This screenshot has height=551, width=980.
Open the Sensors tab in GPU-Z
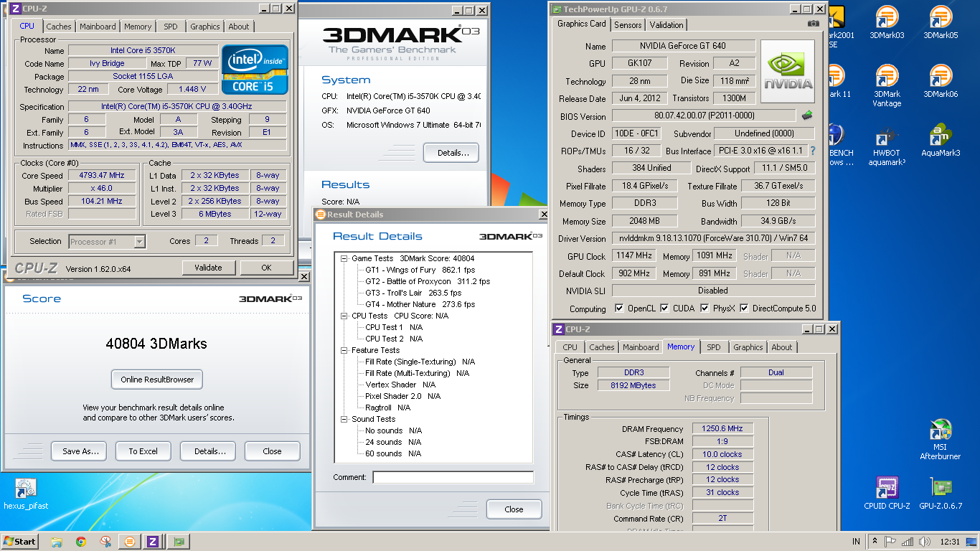(x=628, y=24)
